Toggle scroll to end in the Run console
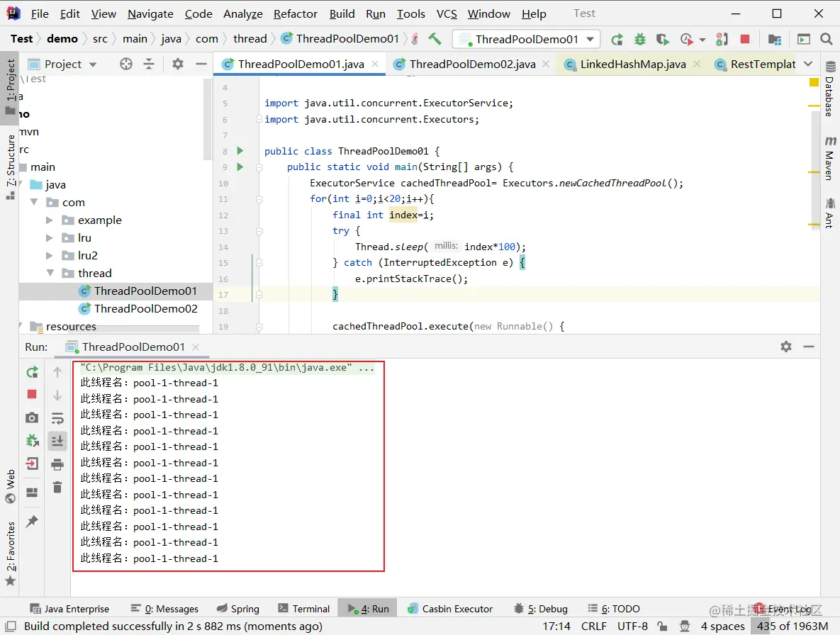 pyautogui.click(x=57, y=441)
